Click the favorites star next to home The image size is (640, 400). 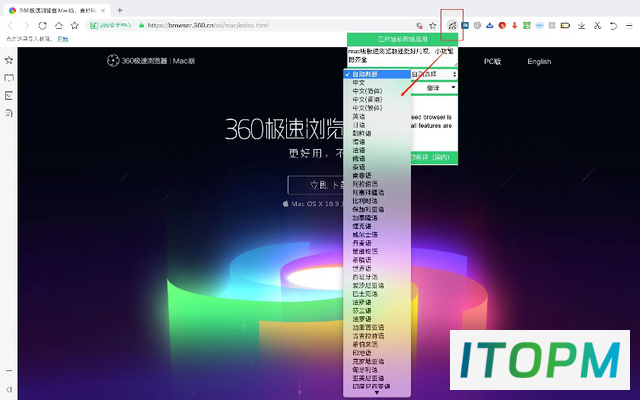pos(75,25)
